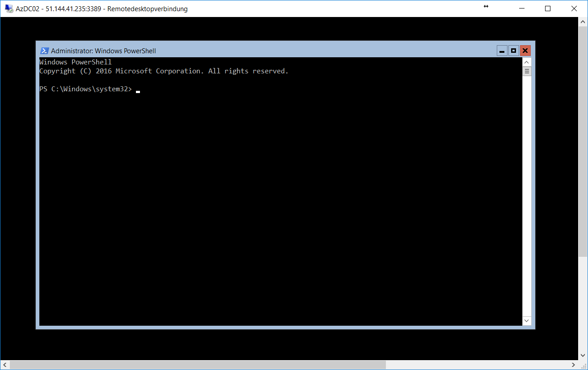
Task: Click the 'Copyright (C) 2016 Microsoft Corporation' line
Action: [x=164, y=71]
